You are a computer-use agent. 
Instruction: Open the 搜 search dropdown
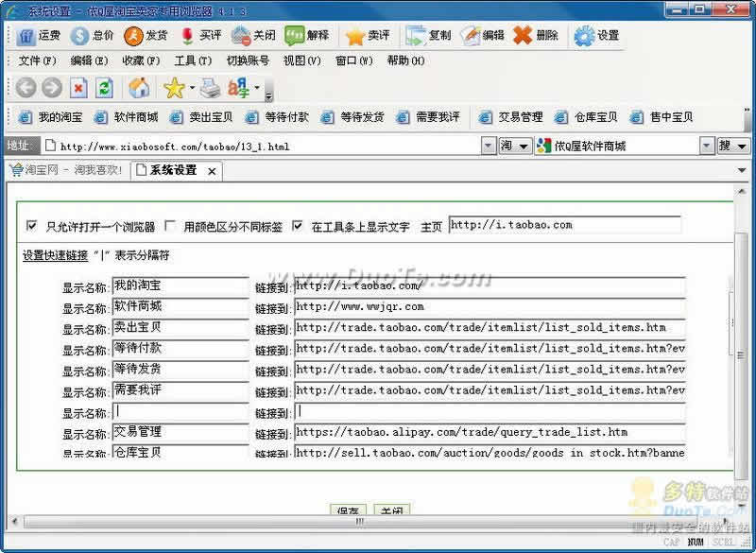click(x=733, y=146)
